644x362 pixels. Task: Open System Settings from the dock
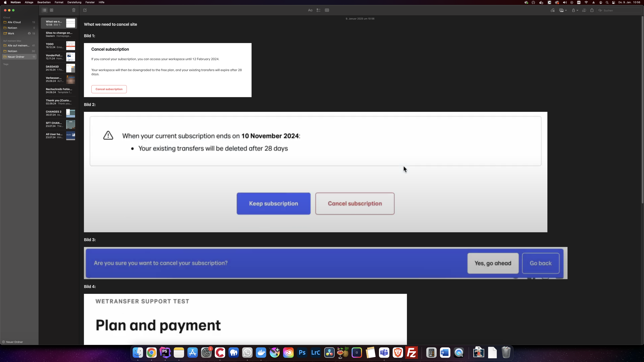[x=206, y=353]
